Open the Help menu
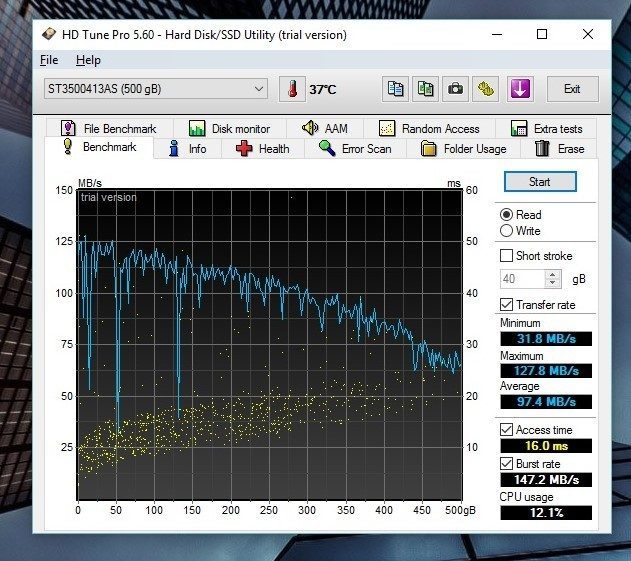 click(88, 60)
